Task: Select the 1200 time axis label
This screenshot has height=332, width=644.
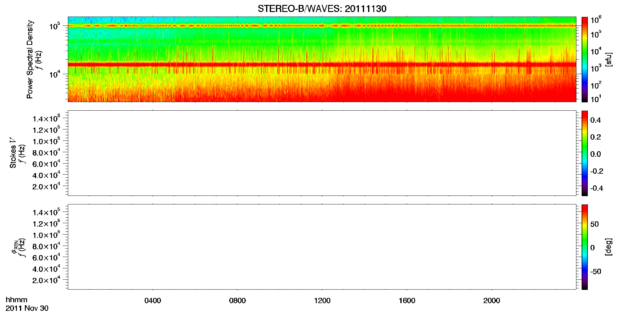Action: coord(322,301)
